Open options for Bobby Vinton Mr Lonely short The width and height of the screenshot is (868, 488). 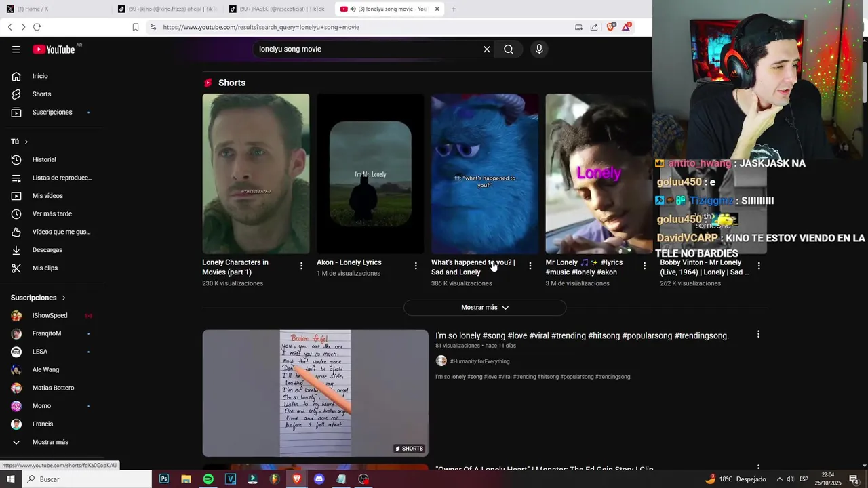point(759,266)
